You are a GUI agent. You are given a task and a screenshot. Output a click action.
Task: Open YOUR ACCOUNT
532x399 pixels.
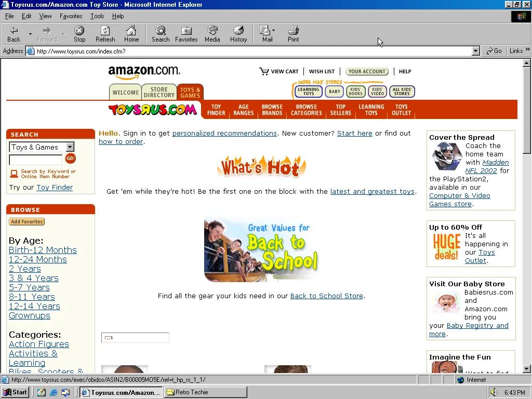pos(367,71)
